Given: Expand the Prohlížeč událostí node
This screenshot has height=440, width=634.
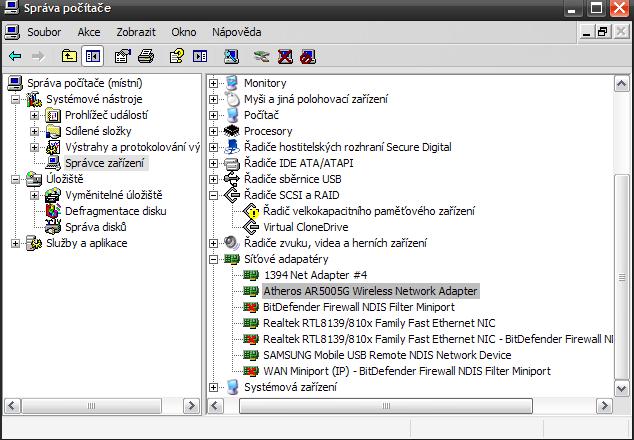Looking at the screenshot, I should pyautogui.click(x=34, y=115).
